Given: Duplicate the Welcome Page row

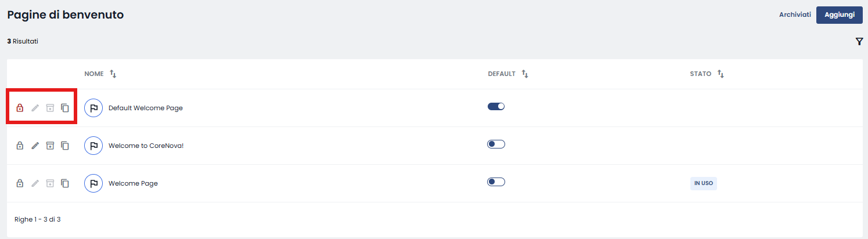Looking at the screenshot, I should pyautogui.click(x=65, y=183).
